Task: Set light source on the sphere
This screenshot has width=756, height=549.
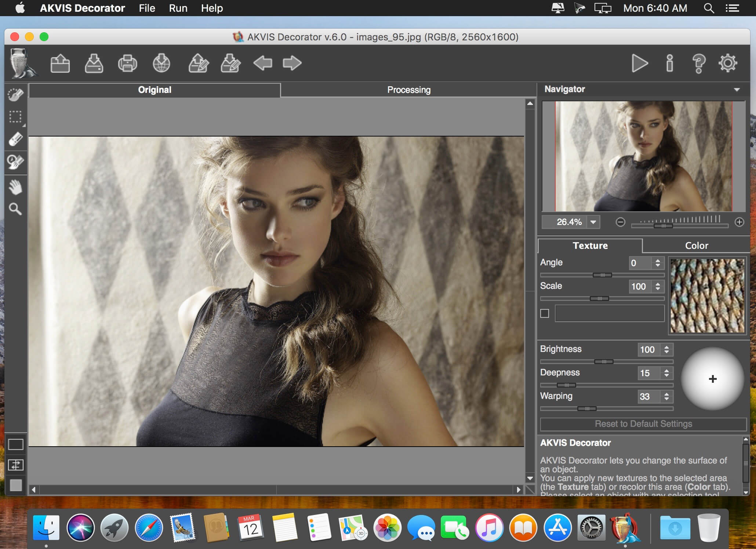Action: (712, 379)
